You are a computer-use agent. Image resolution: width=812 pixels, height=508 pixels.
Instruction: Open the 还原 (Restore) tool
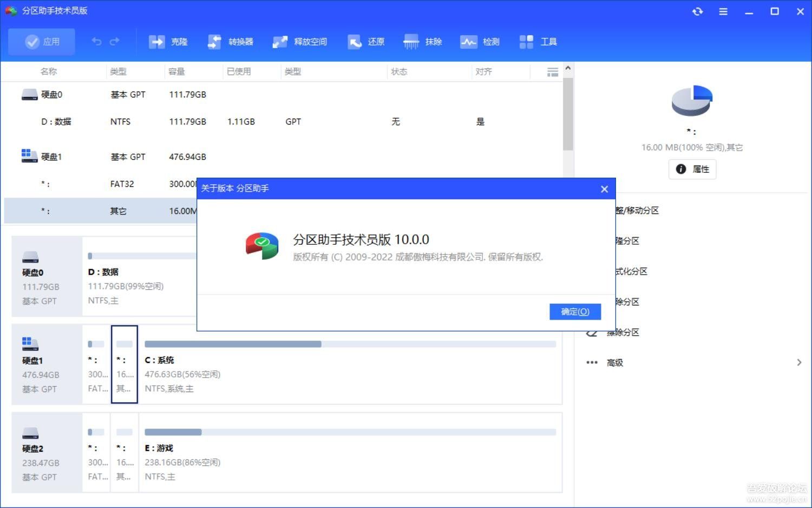(x=366, y=42)
